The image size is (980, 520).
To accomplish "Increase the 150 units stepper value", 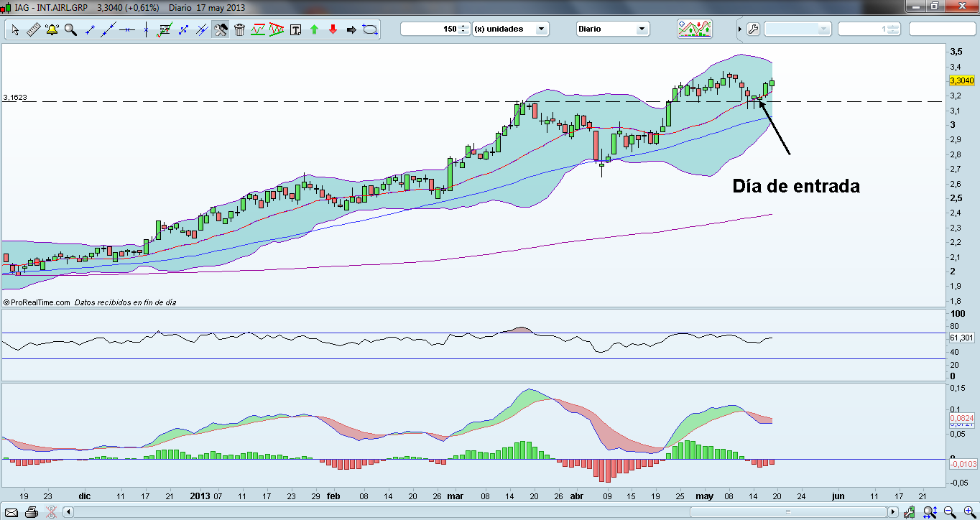I will tap(464, 26).
